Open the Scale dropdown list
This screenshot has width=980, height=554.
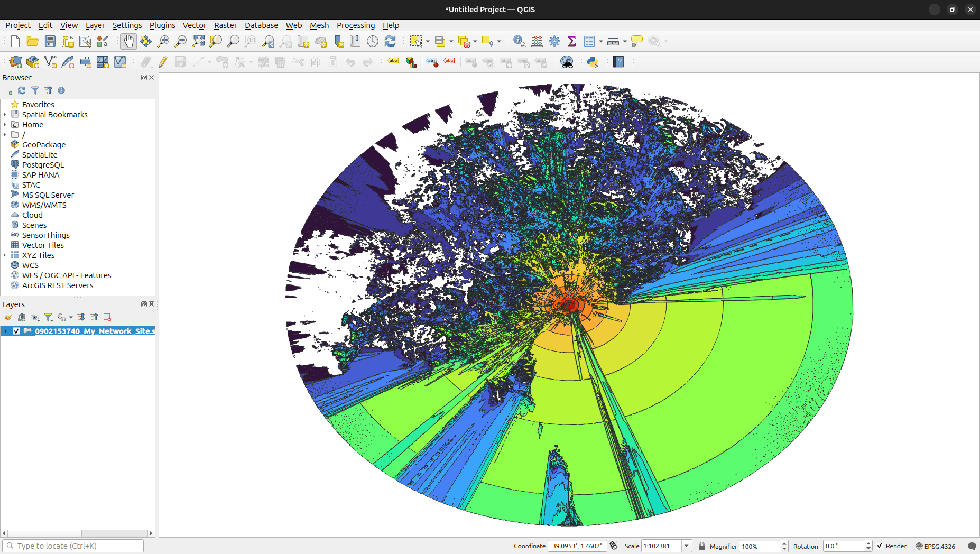coord(686,546)
